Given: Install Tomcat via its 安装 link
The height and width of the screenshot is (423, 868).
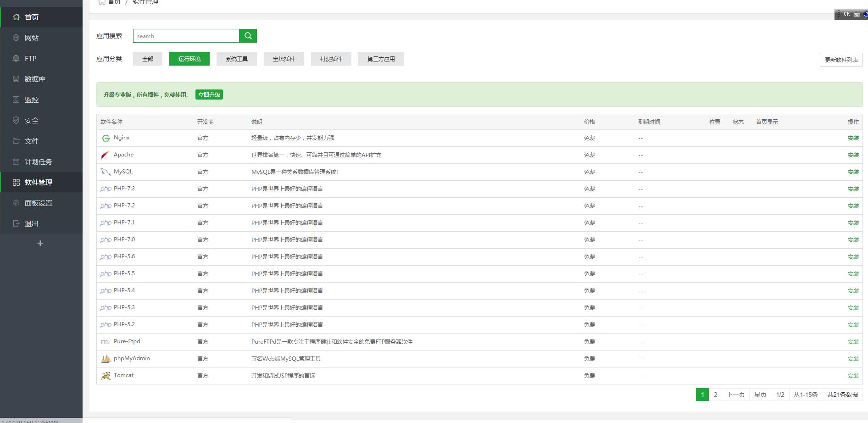Looking at the screenshot, I should 853,376.
